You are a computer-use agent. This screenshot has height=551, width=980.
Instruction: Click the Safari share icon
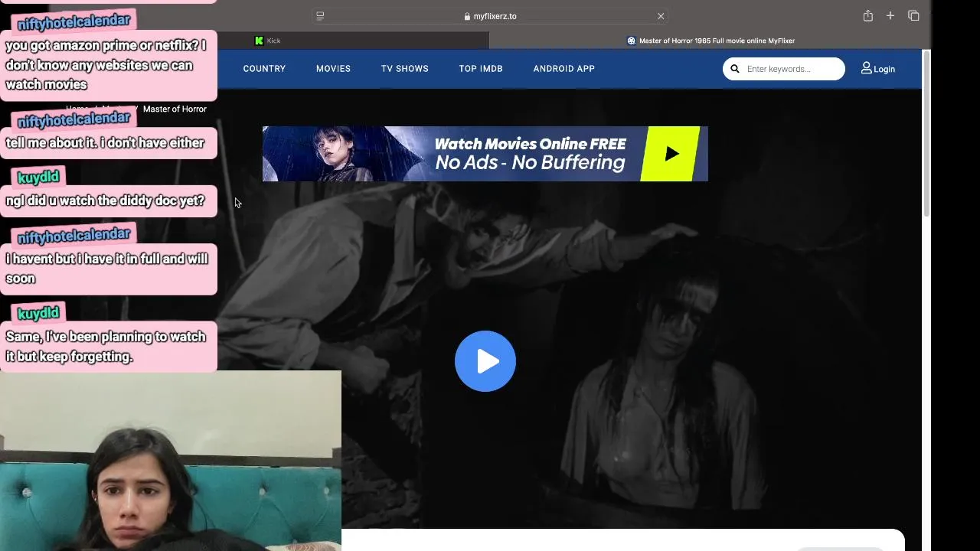tap(867, 15)
